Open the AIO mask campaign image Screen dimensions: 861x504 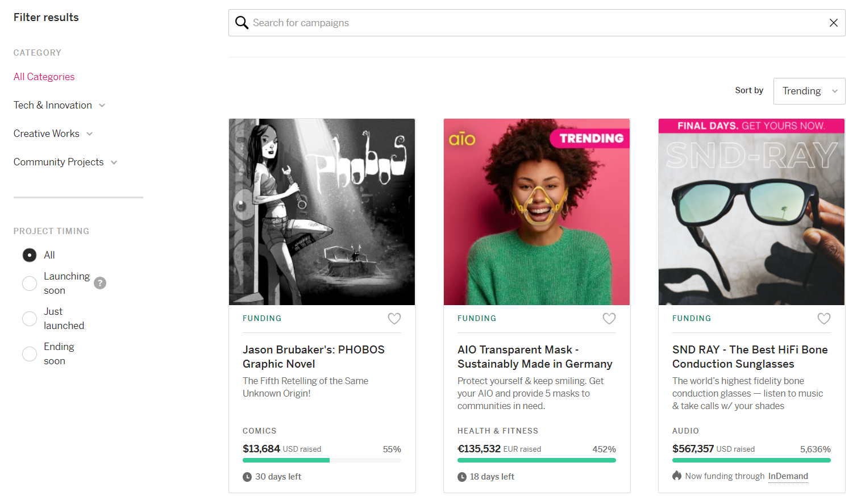pyautogui.click(x=537, y=212)
